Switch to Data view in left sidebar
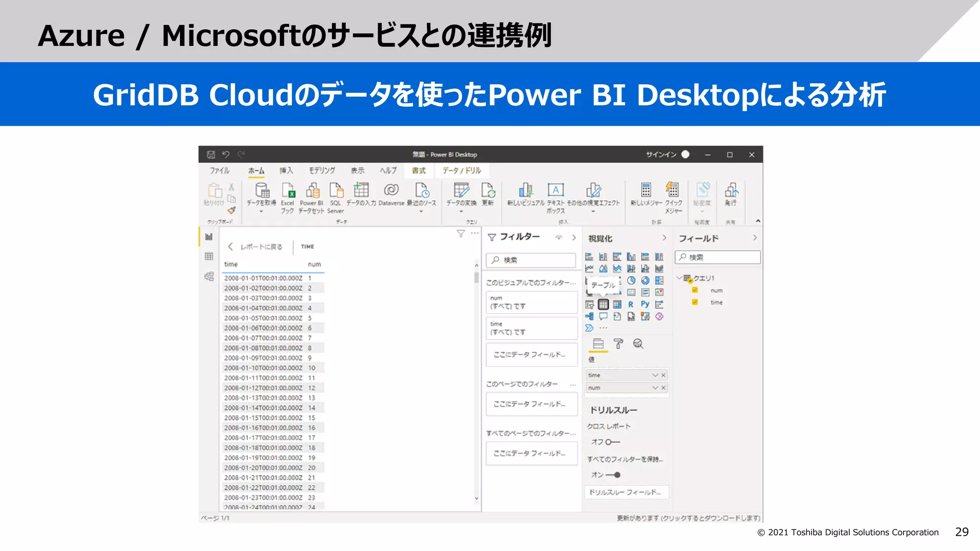 click(x=209, y=256)
